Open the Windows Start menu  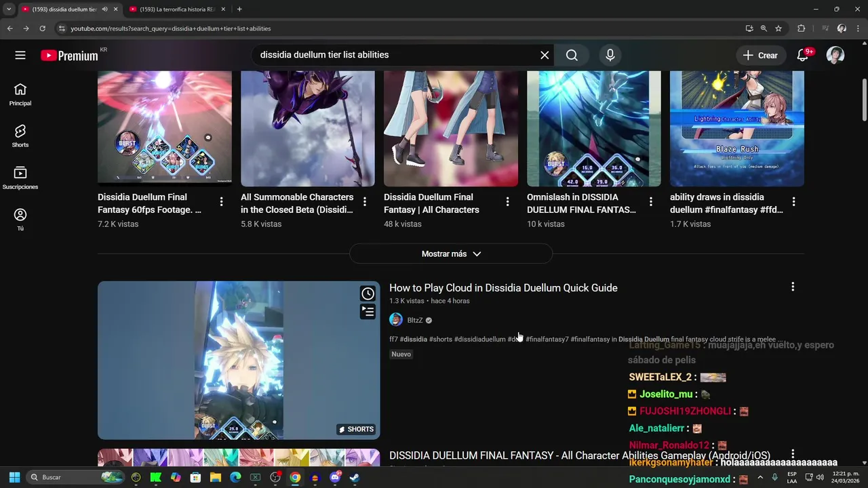click(14, 477)
